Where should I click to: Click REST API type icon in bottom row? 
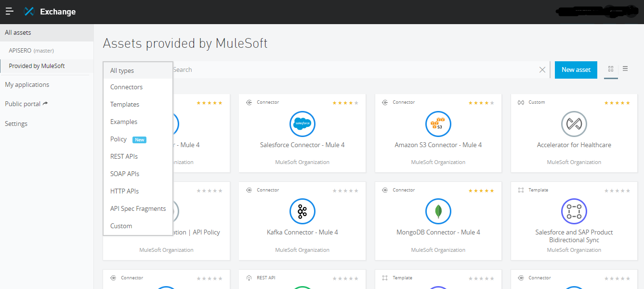tap(249, 278)
